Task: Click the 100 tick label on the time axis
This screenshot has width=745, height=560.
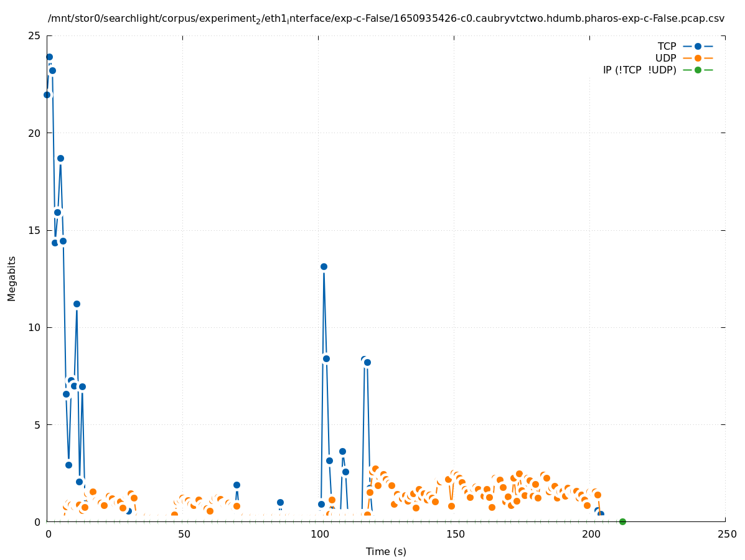Action: pyautogui.click(x=319, y=534)
